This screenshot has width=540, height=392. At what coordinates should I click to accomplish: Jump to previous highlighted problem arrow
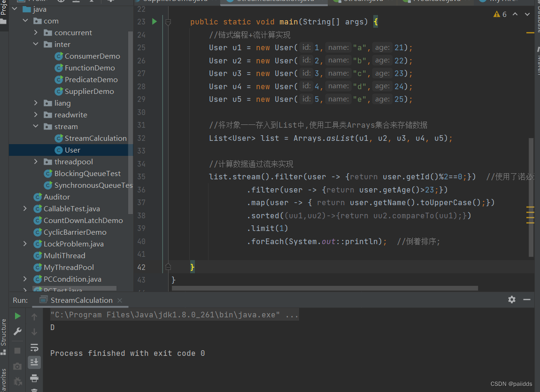(x=515, y=15)
